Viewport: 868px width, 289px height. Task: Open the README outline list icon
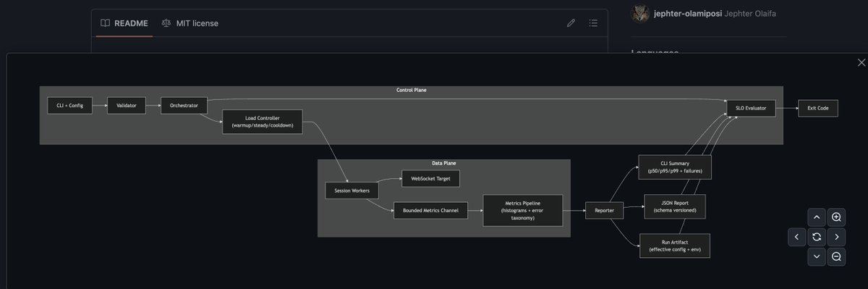(x=594, y=23)
